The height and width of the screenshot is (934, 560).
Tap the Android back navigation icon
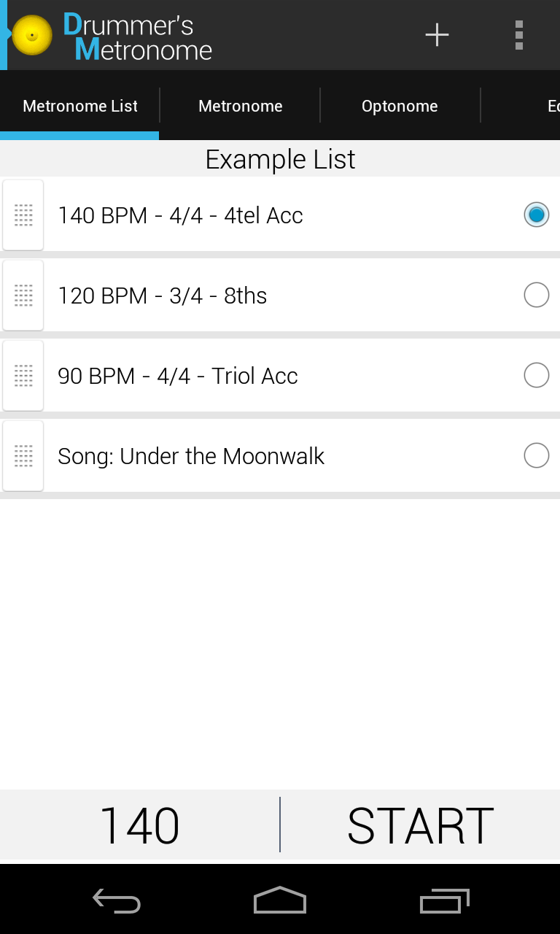coord(117,900)
